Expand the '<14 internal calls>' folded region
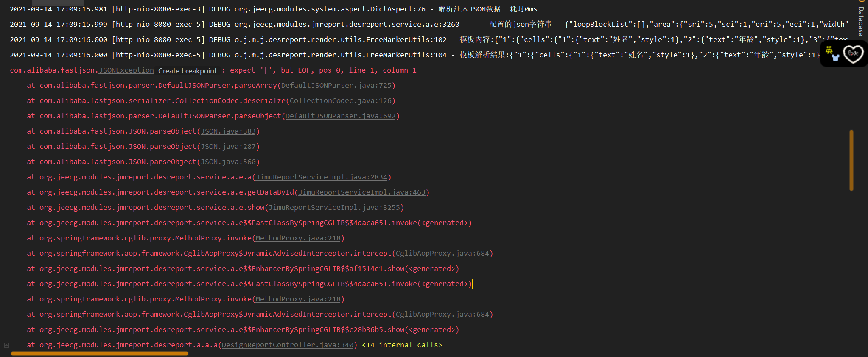Viewport: 868px width, 357px height. click(x=402, y=345)
